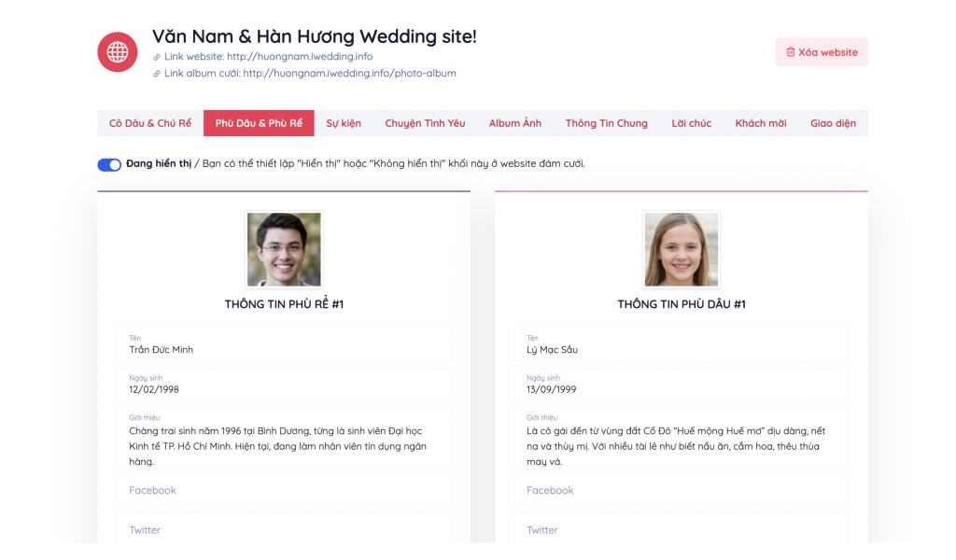956x560 pixels.
Task: Click the groomsman's portrait photo
Action: pyautogui.click(x=283, y=248)
